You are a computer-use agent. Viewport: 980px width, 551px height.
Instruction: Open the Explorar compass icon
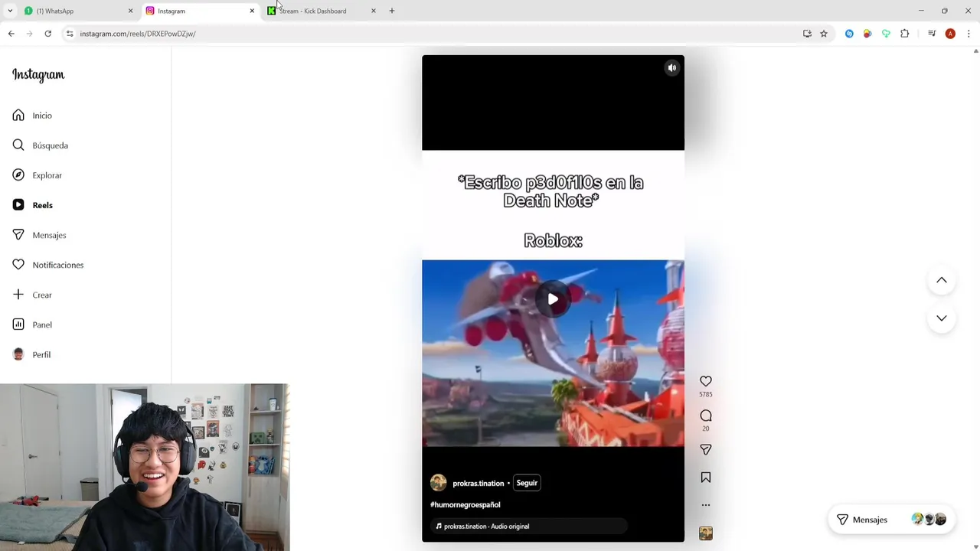pos(18,175)
